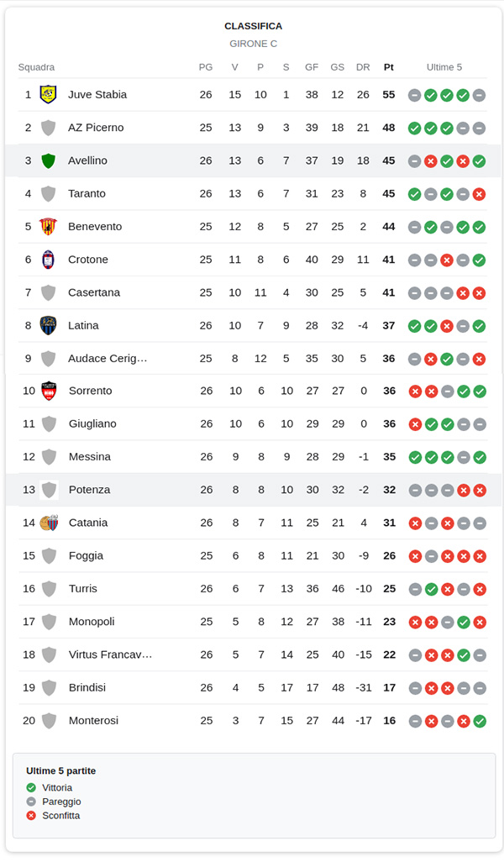Open the Taranto team name link

click(x=87, y=194)
